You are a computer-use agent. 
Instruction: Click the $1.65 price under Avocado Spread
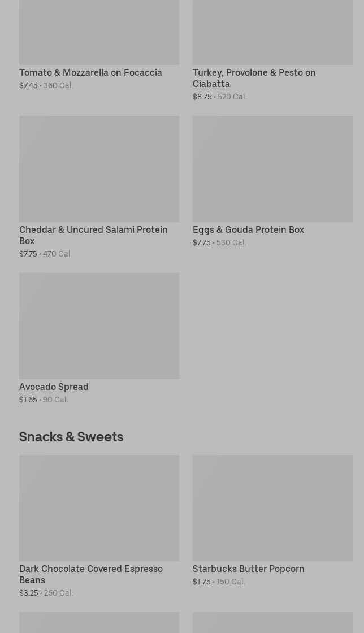coord(28,400)
